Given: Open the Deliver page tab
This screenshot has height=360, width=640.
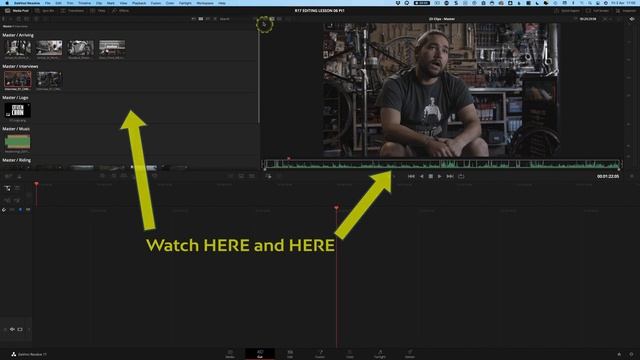Looking at the screenshot, I should click(x=410, y=354).
